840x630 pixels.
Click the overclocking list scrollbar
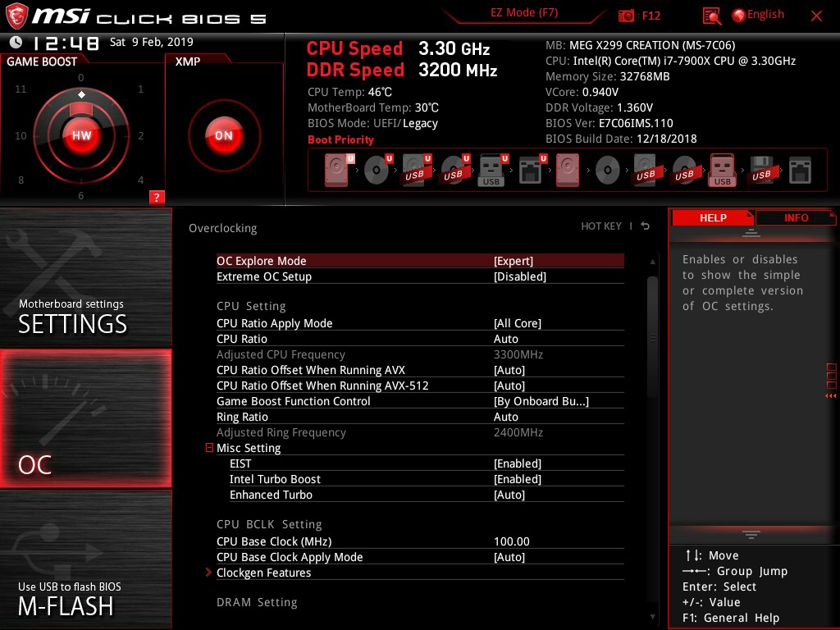coord(653,312)
